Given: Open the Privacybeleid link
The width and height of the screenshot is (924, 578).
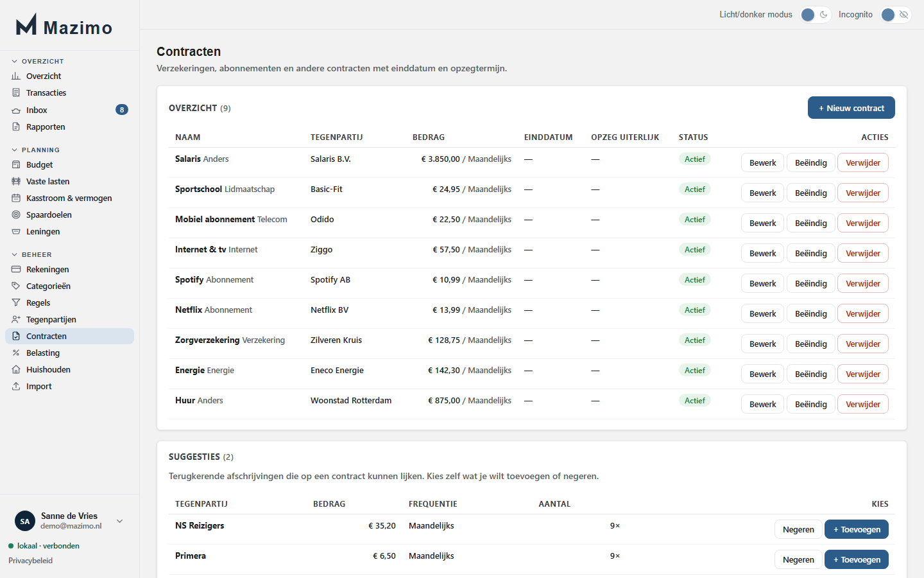Looking at the screenshot, I should (31, 561).
